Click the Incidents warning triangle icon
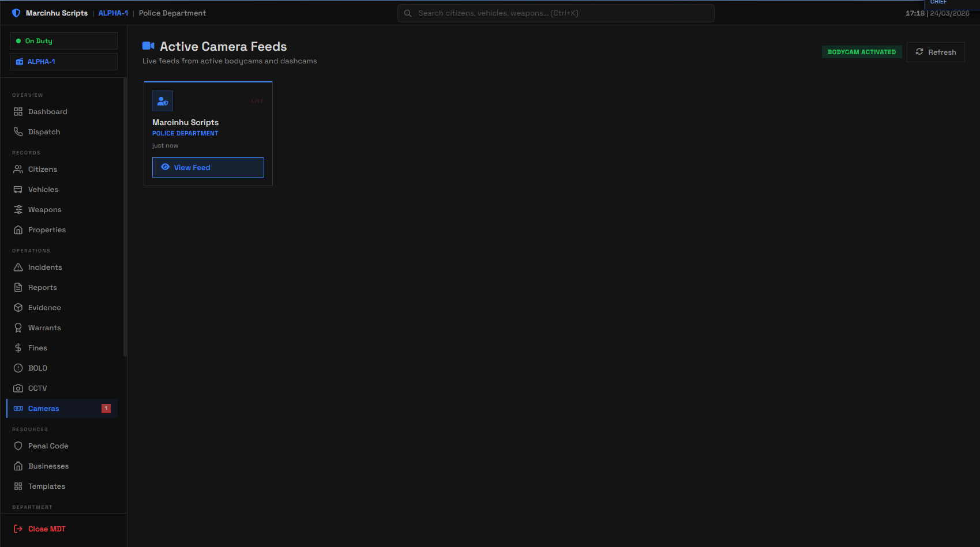This screenshot has height=547, width=980. [18, 267]
